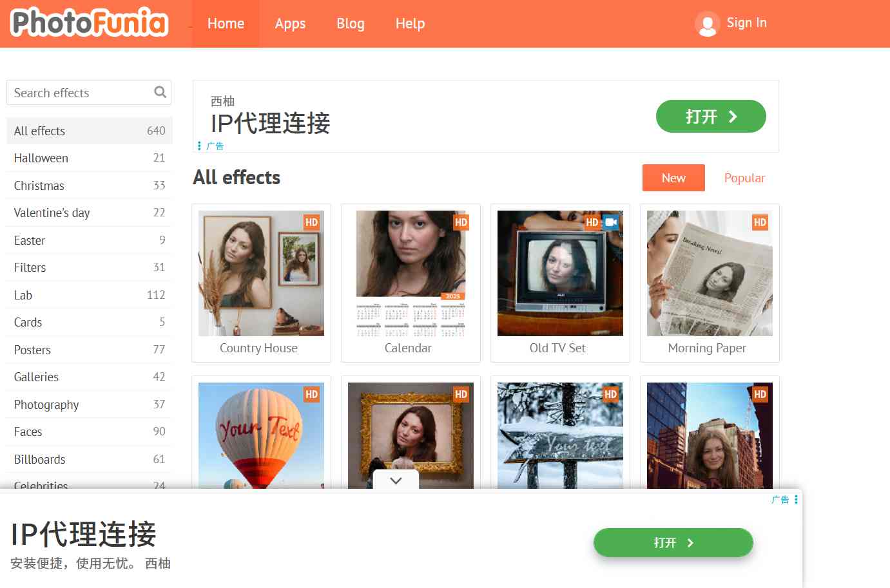
Task: Collapse the bottom ad with chevron tab
Action: point(396,480)
